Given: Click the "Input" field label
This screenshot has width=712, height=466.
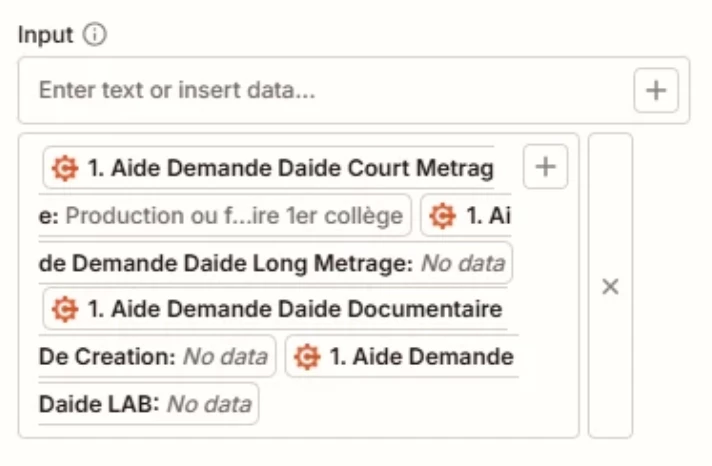Looking at the screenshot, I should tap(46, 35).
